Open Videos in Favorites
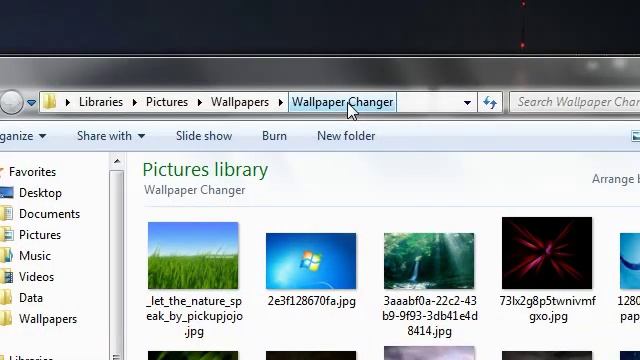Screen dimensions: 640x360 (x=36, y=277)
